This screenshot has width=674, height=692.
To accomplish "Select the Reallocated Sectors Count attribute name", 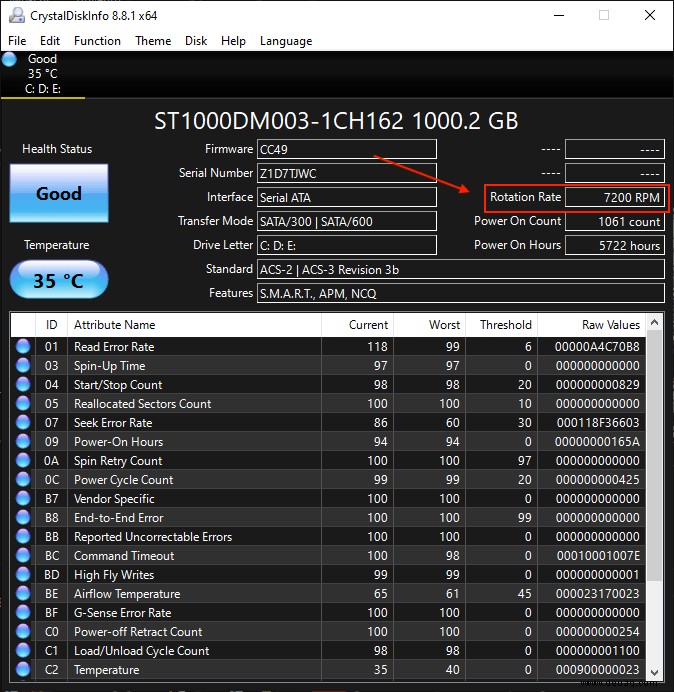I will [x=143, y=404].
